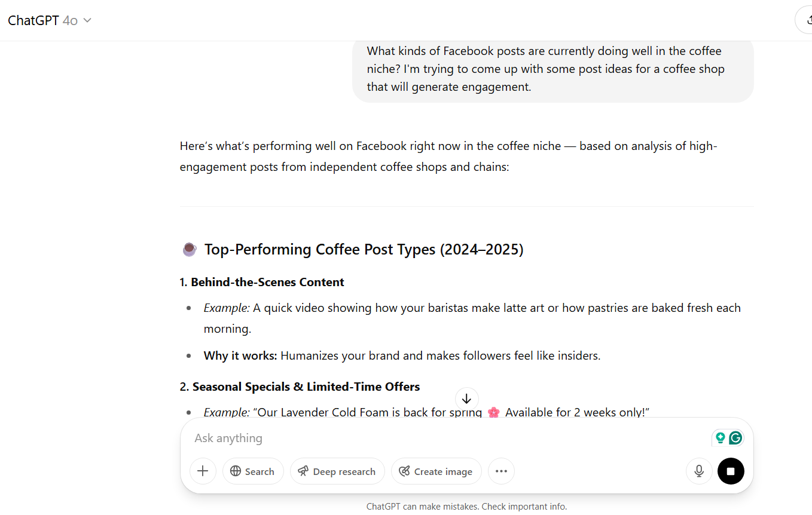Start voice dictation with the microphone icon
The image size is (812, 515).
[x=699, y=471]
